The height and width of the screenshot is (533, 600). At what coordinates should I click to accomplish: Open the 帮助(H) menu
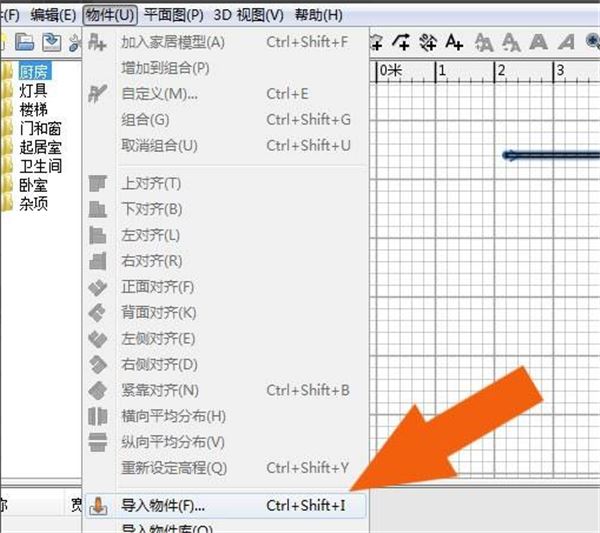(318, 15)
